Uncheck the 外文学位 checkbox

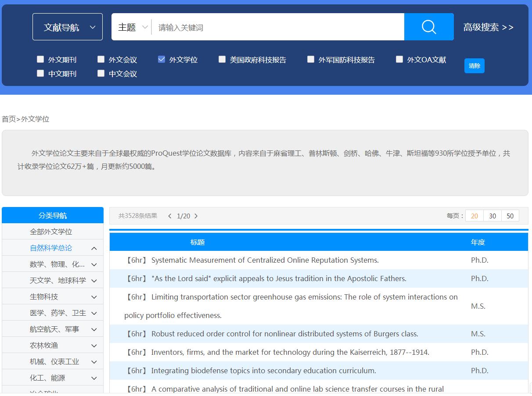tap(162, 59)
